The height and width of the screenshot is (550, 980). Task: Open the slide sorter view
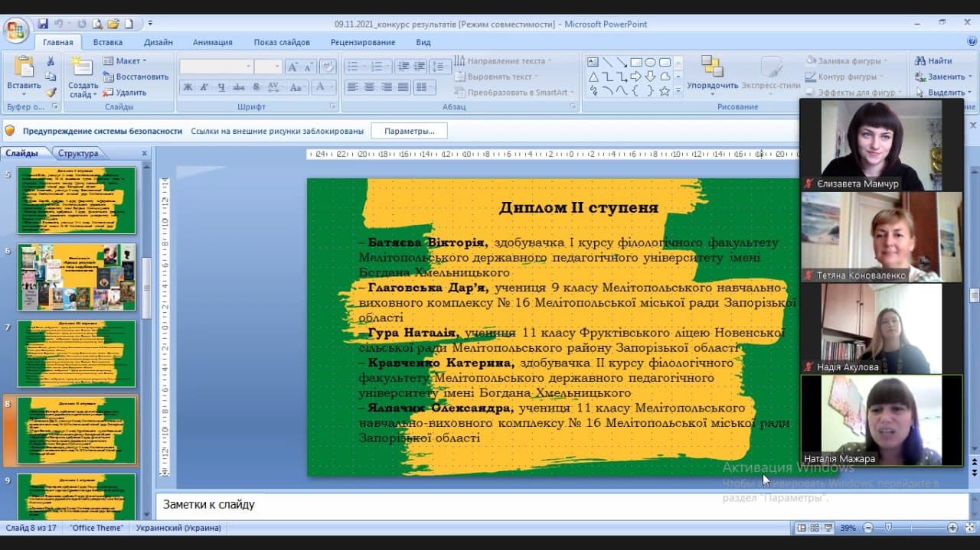pyautogui.click(x=814, y=528)
